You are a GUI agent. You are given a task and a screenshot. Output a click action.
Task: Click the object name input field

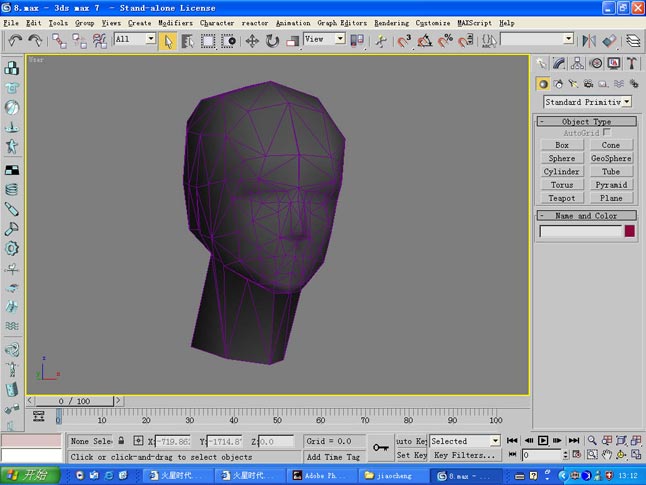(580, 231)
